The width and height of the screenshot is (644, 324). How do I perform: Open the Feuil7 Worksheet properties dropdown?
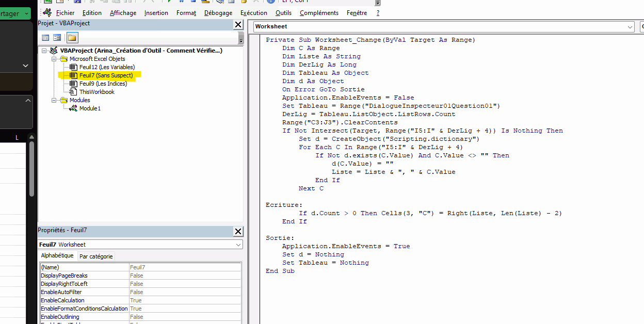point(238,245)
